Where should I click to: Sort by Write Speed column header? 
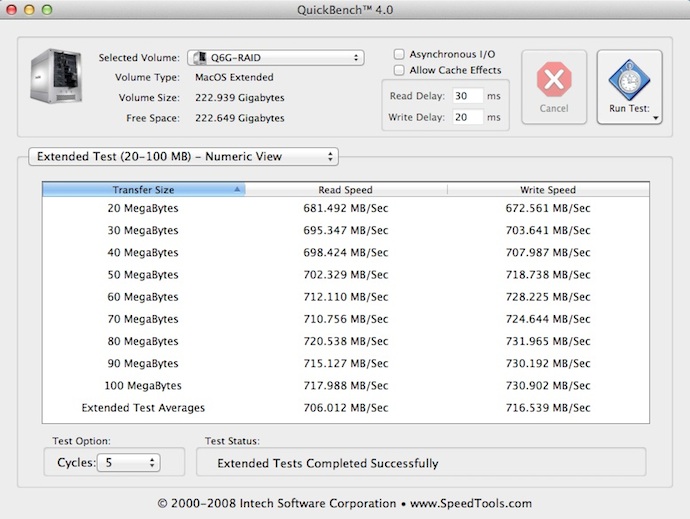pyautogui.click(x=548, y=189)
